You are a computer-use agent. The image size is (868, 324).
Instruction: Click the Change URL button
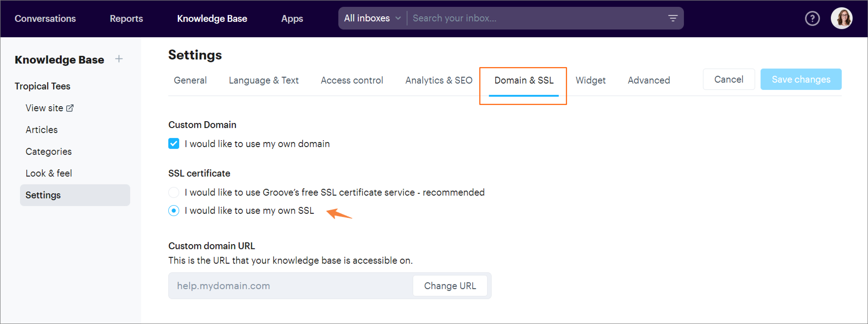click(450, 286)
